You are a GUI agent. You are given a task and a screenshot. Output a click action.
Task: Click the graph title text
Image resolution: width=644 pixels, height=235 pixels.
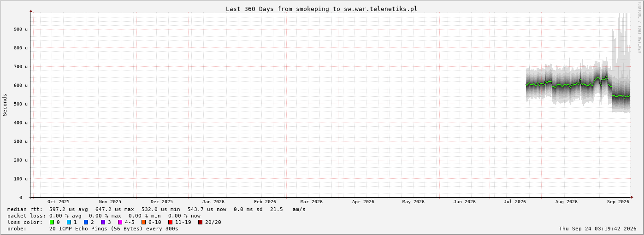tap(321, 9)
